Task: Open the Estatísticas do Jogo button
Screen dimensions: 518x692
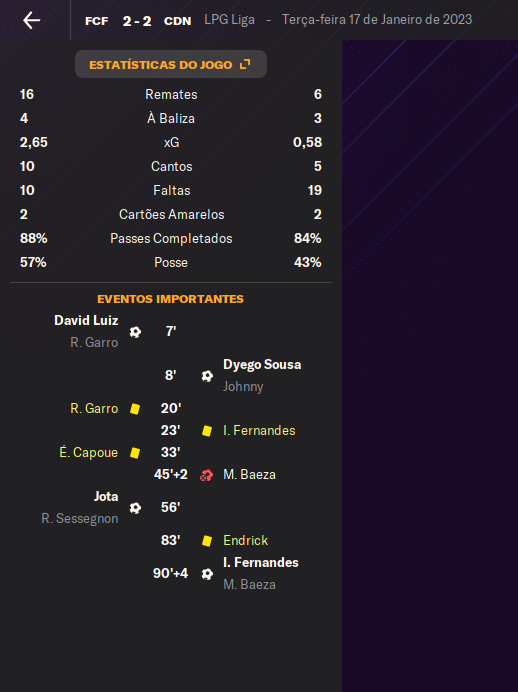Action: click(171, 64)
